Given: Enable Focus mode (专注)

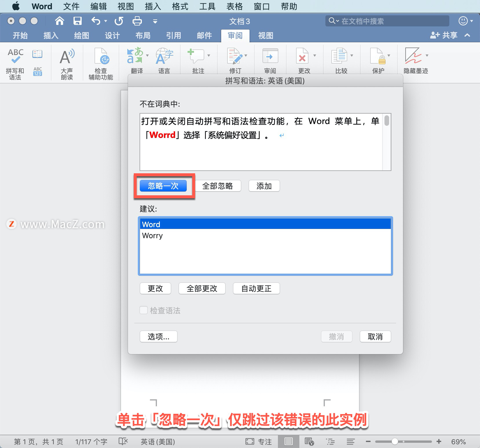Looking at the screenshot, I should [259, 441].
